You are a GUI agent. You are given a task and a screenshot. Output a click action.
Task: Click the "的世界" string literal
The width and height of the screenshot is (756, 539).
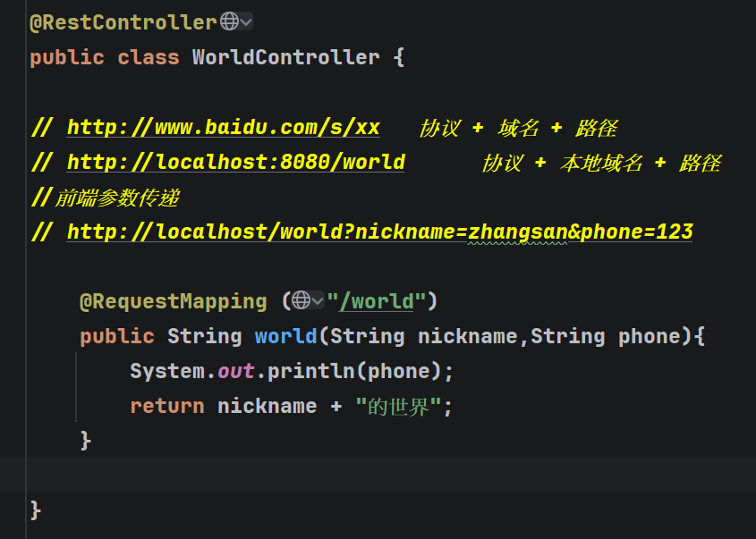point(398,407)
